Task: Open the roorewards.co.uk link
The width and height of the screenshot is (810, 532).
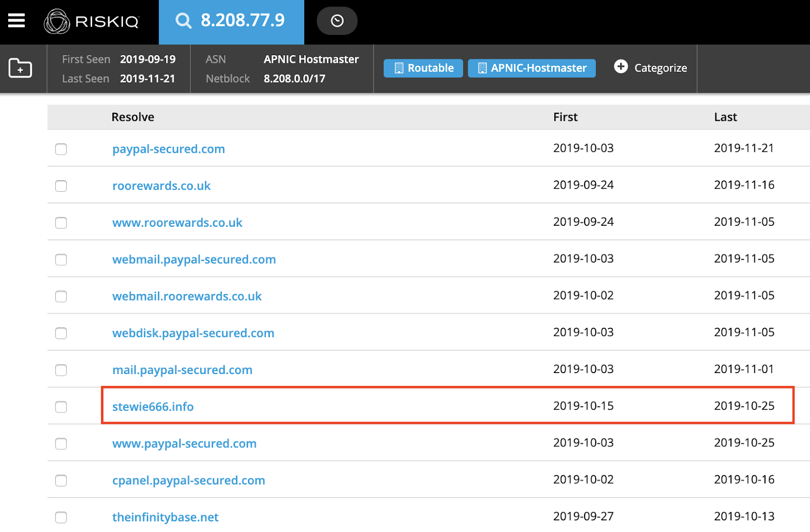Action: click(x=161, y=186)
